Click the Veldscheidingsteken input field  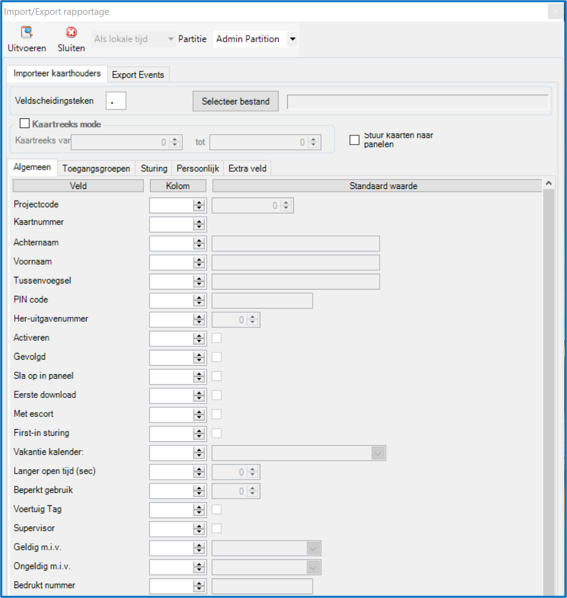[116, 101]
